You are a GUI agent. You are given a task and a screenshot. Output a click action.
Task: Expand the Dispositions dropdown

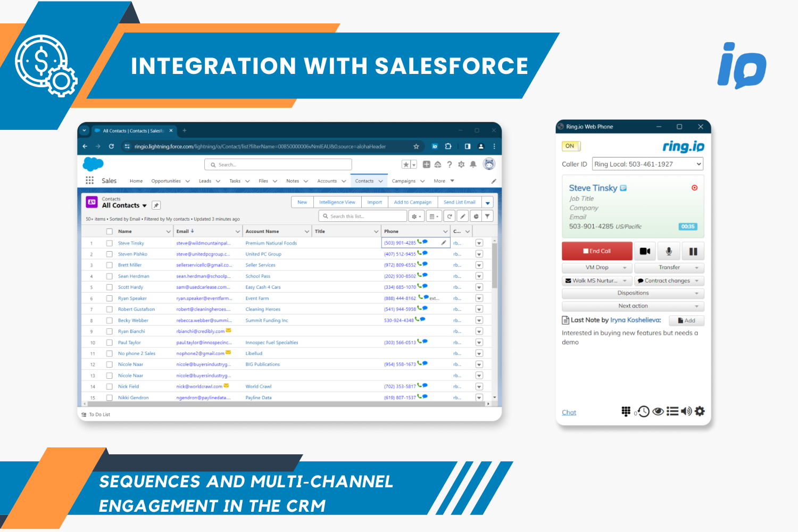click(x=633, y=293)
